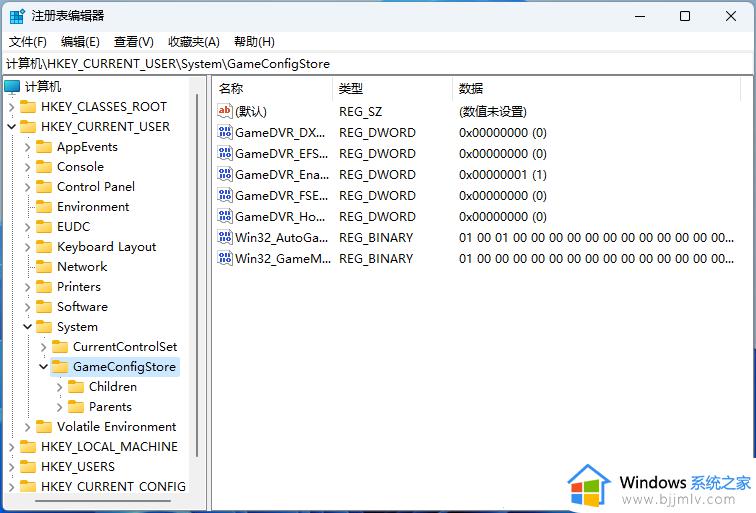Screen dimensions: 756x513
Task: Click the binary icon beside Win32_GameM...
Action: 225,258
